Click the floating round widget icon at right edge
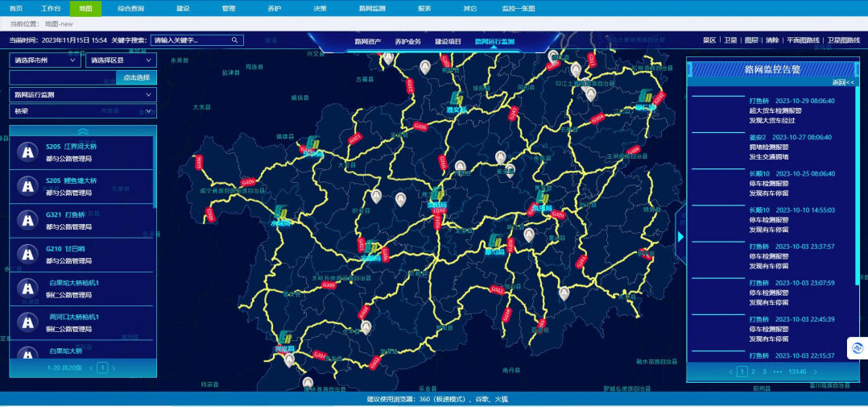The image size is (868, 407). 858,348
